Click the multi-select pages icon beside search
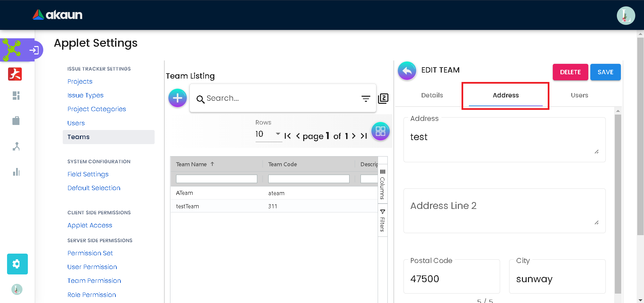This screenshot has height=303, width=644. coord(383,98)
